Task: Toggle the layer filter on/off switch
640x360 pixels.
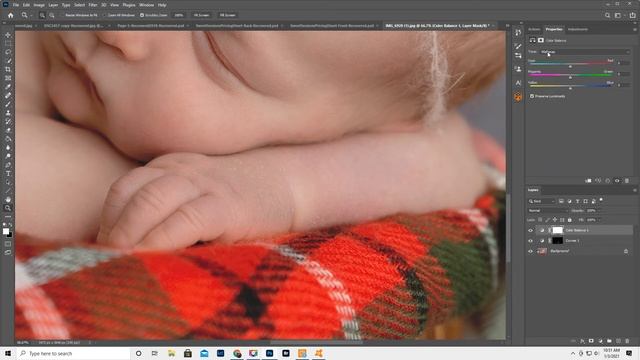Action: point(601,200)
